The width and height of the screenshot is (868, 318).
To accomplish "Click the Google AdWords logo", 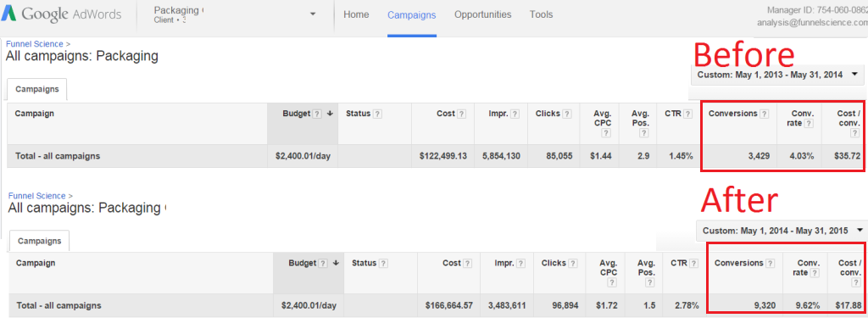I will tap(61, 14).
